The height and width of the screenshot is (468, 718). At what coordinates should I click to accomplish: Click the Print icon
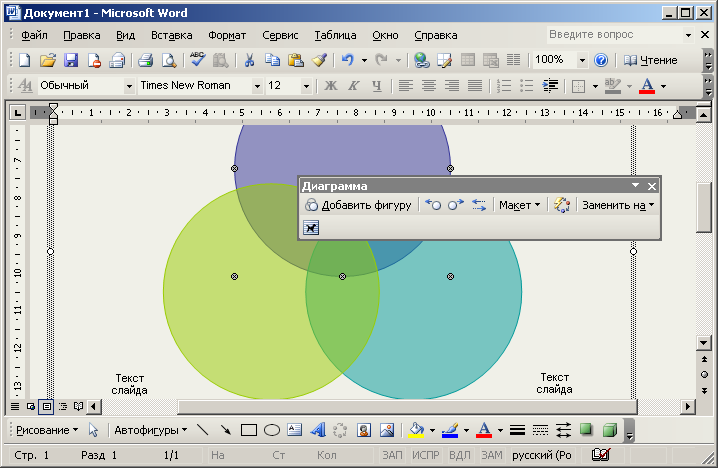tap(146, 60)
